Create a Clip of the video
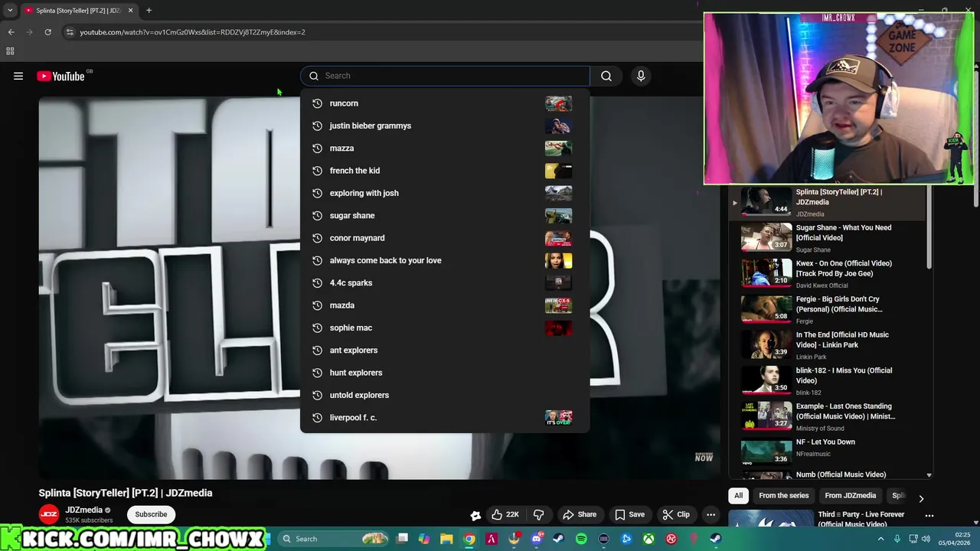This screenshot has width=980, height=551. click(x=676, y=514)
